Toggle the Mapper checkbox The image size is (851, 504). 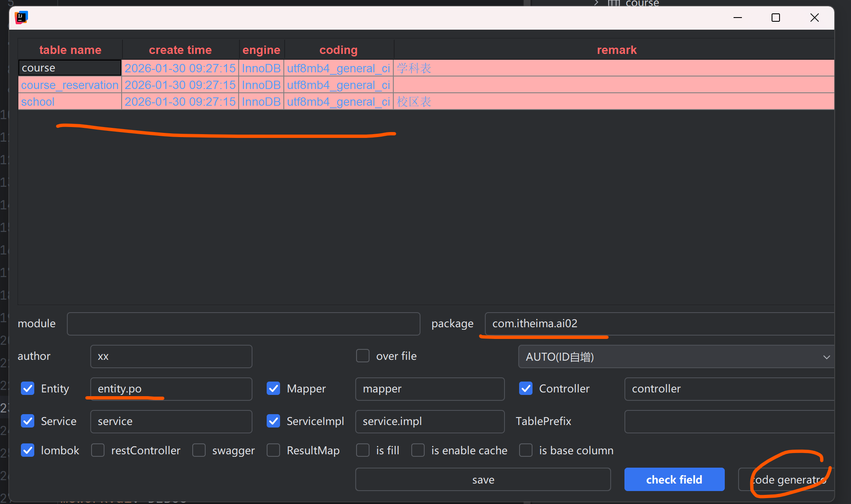click(x=273, y=389)
